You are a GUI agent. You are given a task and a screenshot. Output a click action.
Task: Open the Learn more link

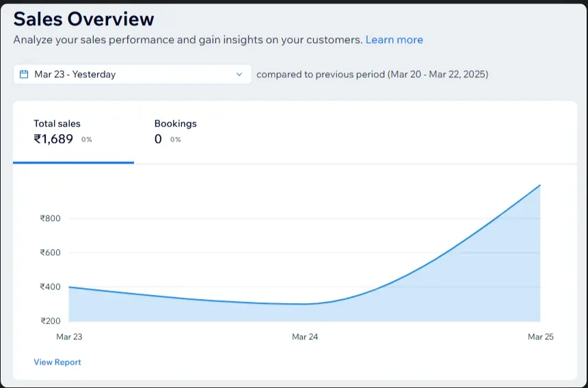(x=394, y=40)
